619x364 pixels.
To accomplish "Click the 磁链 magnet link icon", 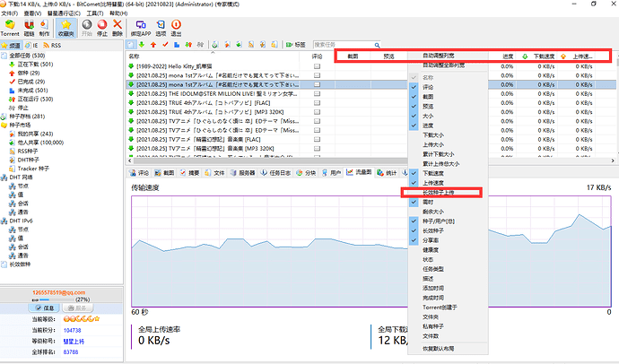I will click(29, 28).
